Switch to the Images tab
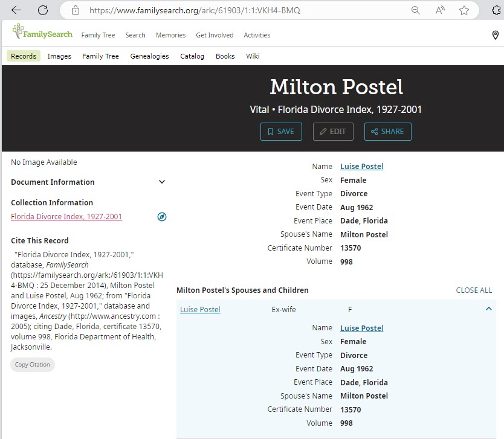 point(59,56)
